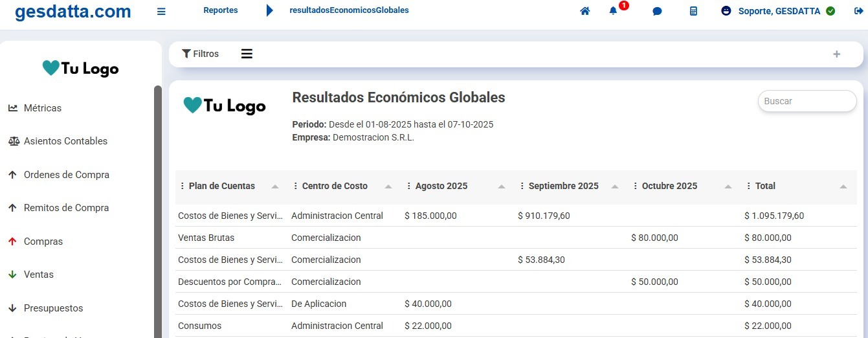Sort by the Total column arrow

(843, 186)
